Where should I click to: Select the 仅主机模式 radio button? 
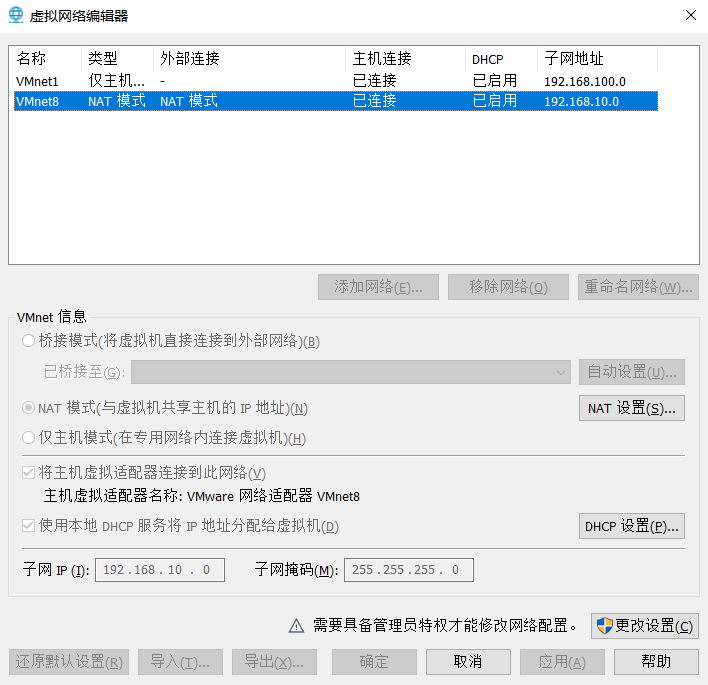(28, 438)
